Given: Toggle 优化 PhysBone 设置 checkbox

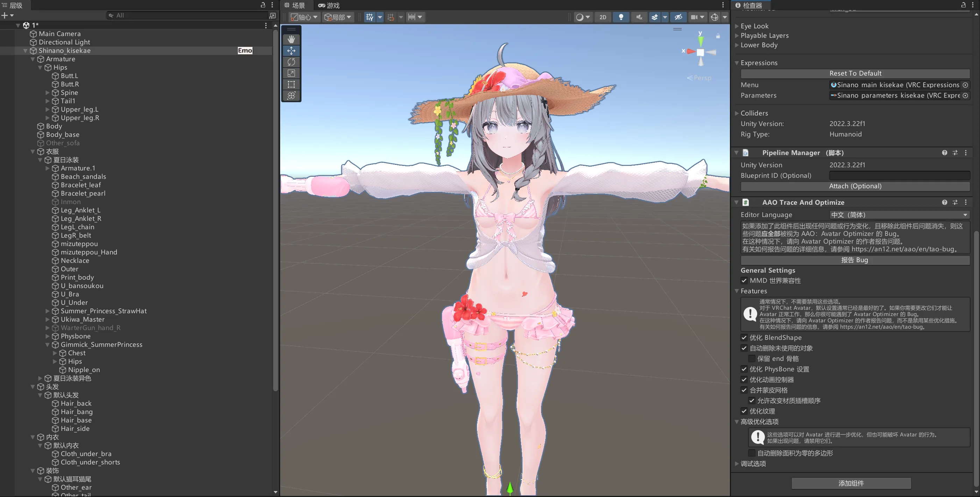Looking at the screenshot, I should 744,369.
